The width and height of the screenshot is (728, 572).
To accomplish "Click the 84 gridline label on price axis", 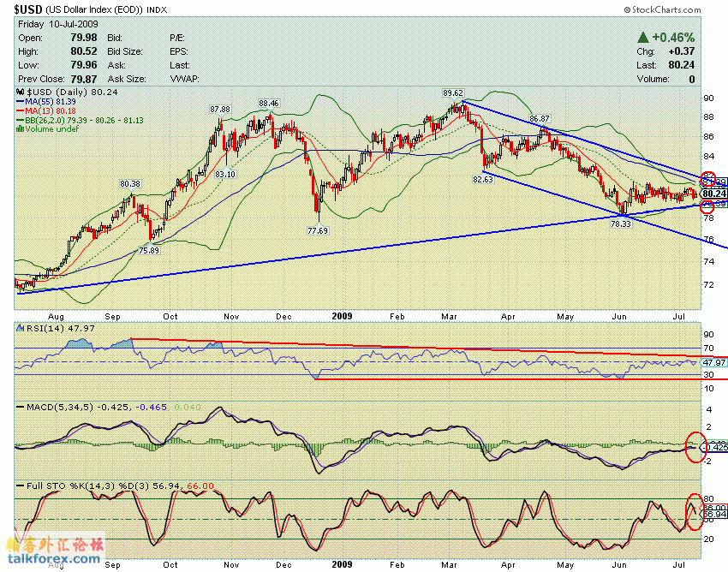I will [x=709, y=157].
